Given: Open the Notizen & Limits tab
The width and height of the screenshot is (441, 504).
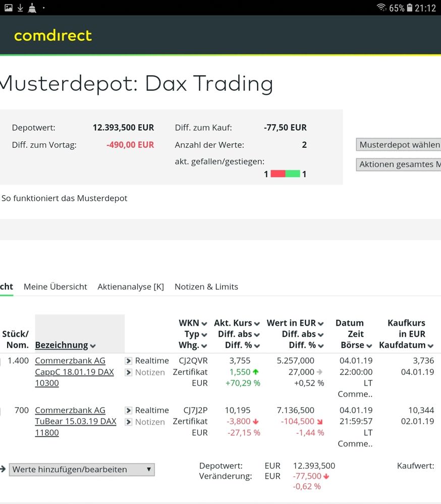Looking at the screenshot, I should tap(206, 287).
